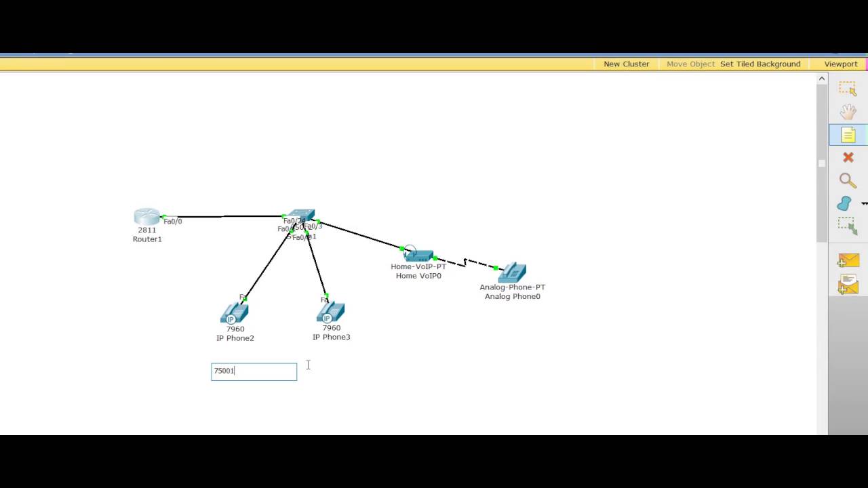Click the IP Phone3 label
Viewport: 868px width, 488px height.
coord(331,337)
